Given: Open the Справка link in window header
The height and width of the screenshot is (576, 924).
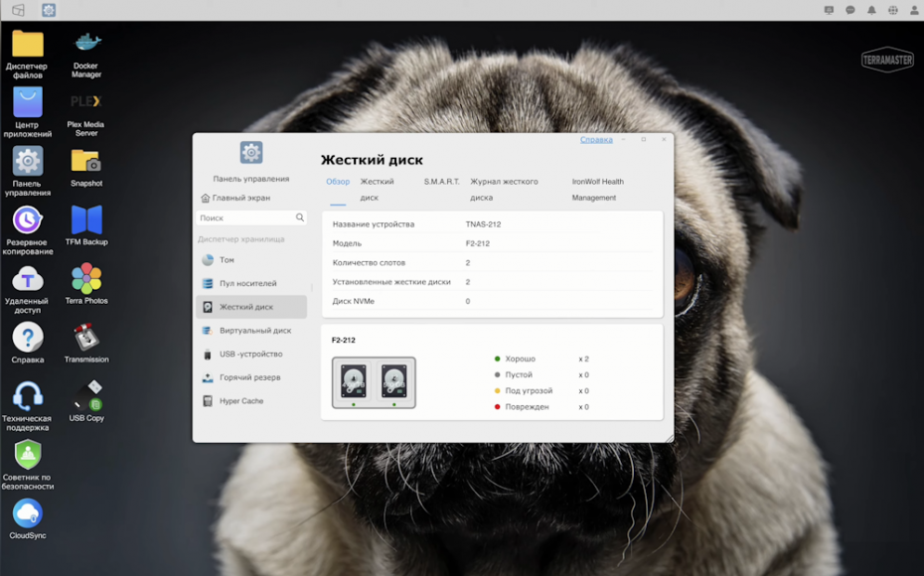Looking at the screenshot, I should 596,140.
